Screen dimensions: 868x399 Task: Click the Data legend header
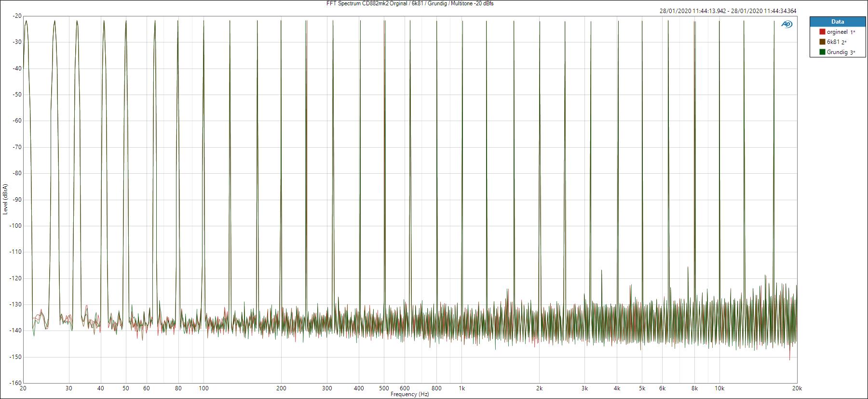(838, 22)
